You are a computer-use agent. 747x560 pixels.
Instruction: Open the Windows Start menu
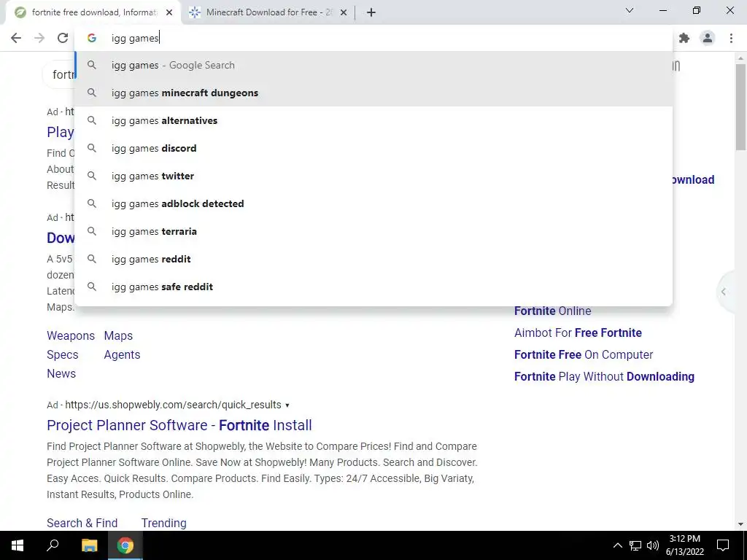click(x=18, y=545)
